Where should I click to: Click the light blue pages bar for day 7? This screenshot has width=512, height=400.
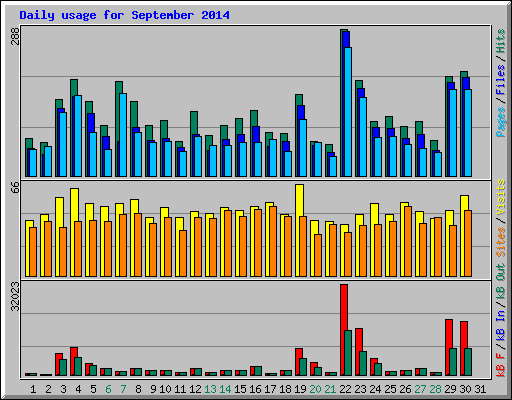tap(123, 135)
